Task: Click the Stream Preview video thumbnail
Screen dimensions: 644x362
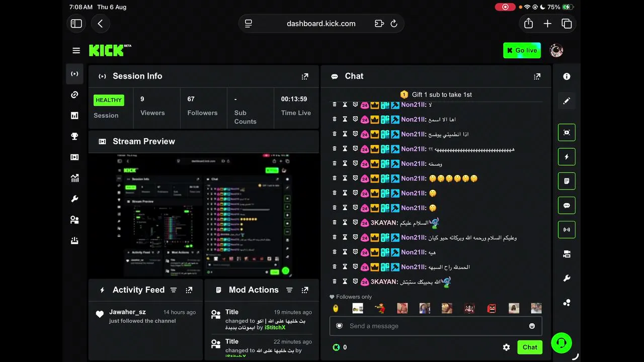Action: [x=204, y=216]
